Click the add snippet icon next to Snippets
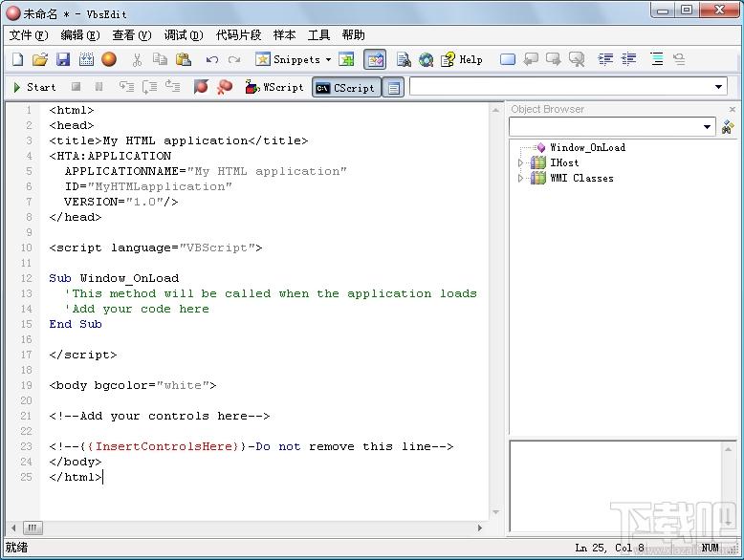 tap(346, 60)
